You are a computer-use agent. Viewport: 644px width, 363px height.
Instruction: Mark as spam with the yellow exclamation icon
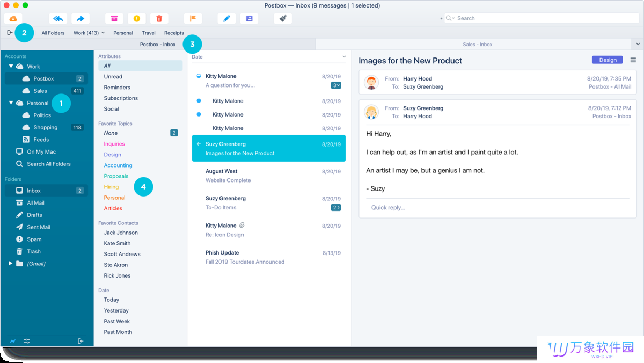137,18
